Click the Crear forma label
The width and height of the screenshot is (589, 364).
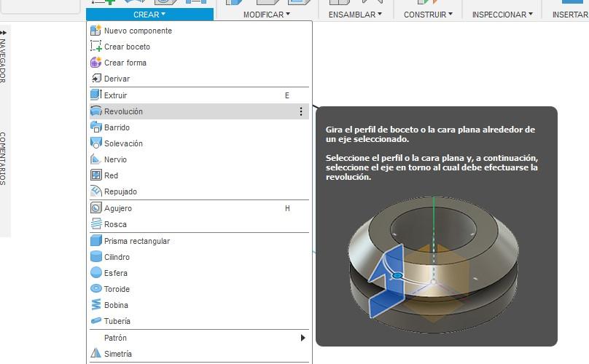click(x=125, y=63)
